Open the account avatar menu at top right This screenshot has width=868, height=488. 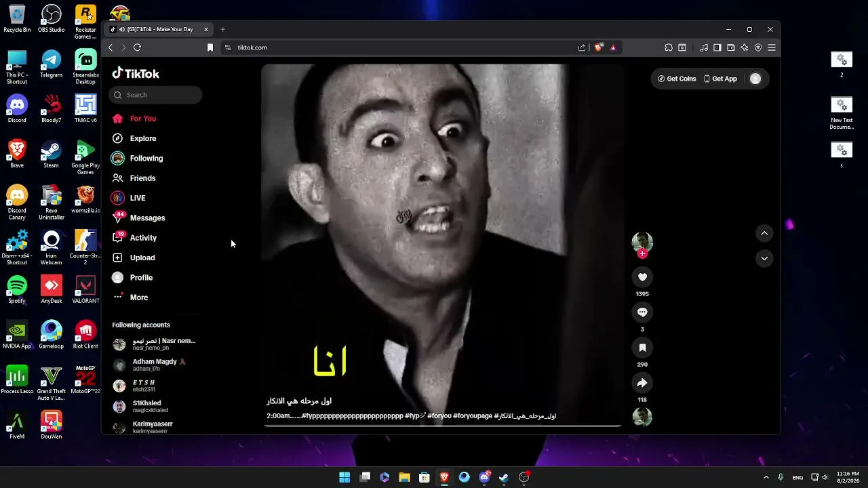click(755, 79)
